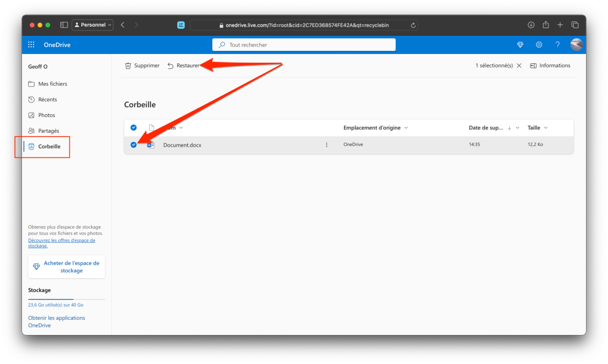The width and height of the screenshot is (608, 364).
Task: Open the help question mark icon
Action: (x=557, y=45)
